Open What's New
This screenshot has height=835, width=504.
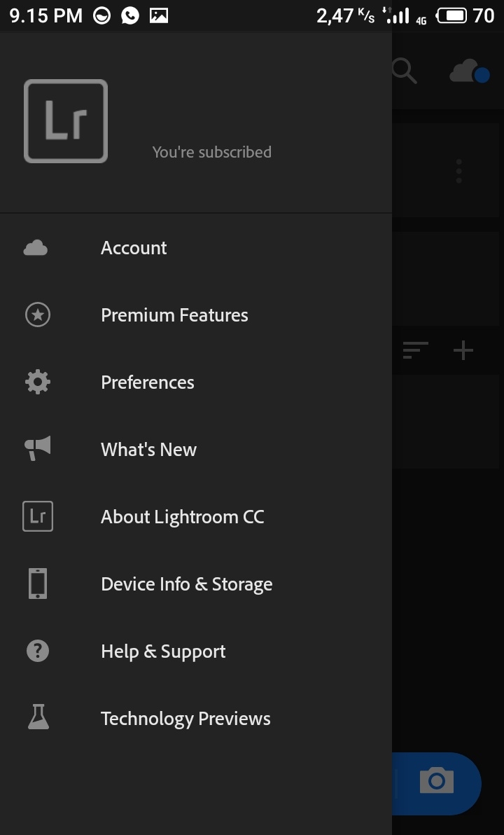[x=196, y=449]
